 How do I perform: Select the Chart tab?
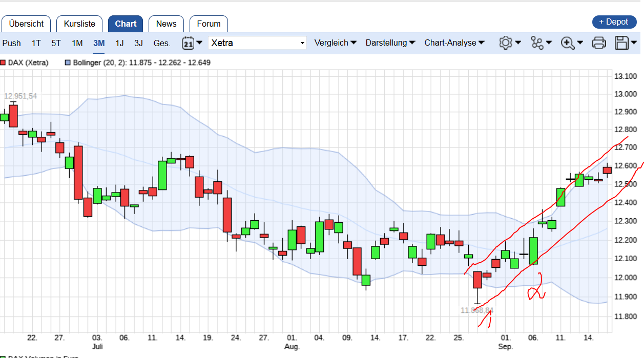click(x=126, y=24)
